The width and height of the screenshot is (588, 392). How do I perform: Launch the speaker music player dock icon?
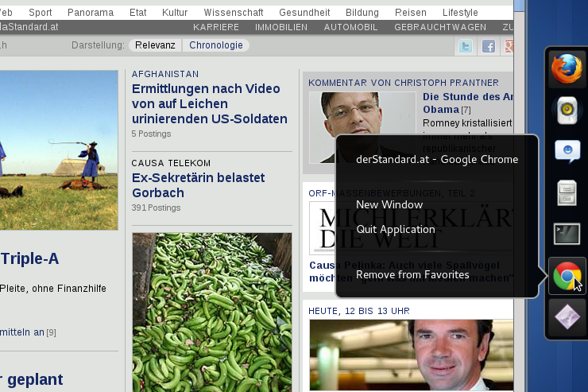click(x=567, y=110)
